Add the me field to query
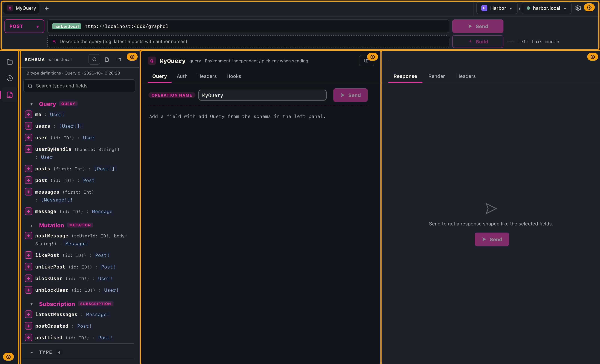This screenshot has height=364, width=600. point(28,114)
